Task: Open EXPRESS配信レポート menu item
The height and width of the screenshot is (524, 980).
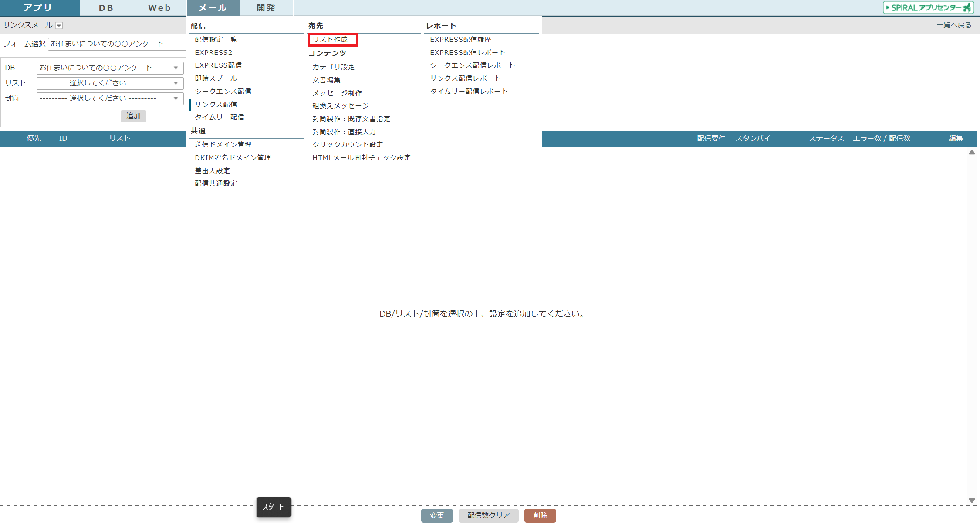Action: coord(467,53)
